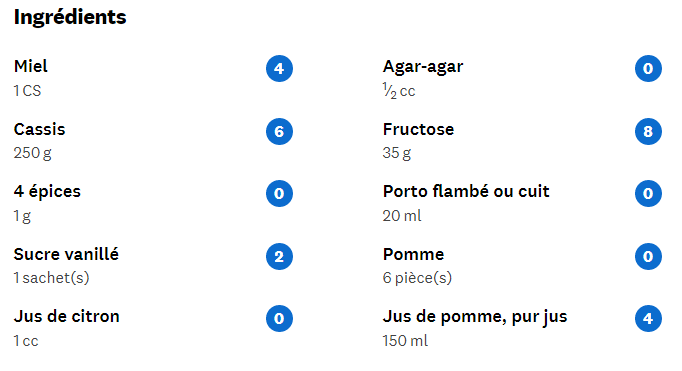This screenshot has width=682, height=371.
Task: Click the zero badge for 4 épices
Action: coord(279,193)
